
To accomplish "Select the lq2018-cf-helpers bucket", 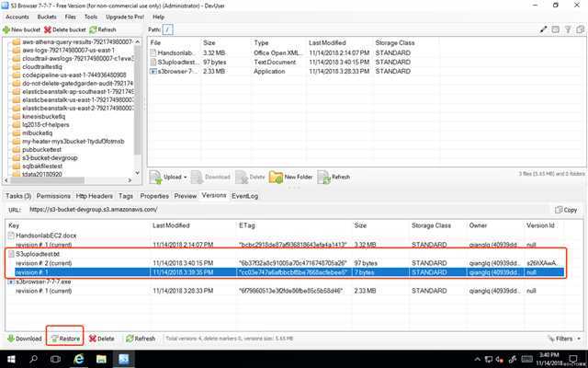I will (x=46, y=125).
